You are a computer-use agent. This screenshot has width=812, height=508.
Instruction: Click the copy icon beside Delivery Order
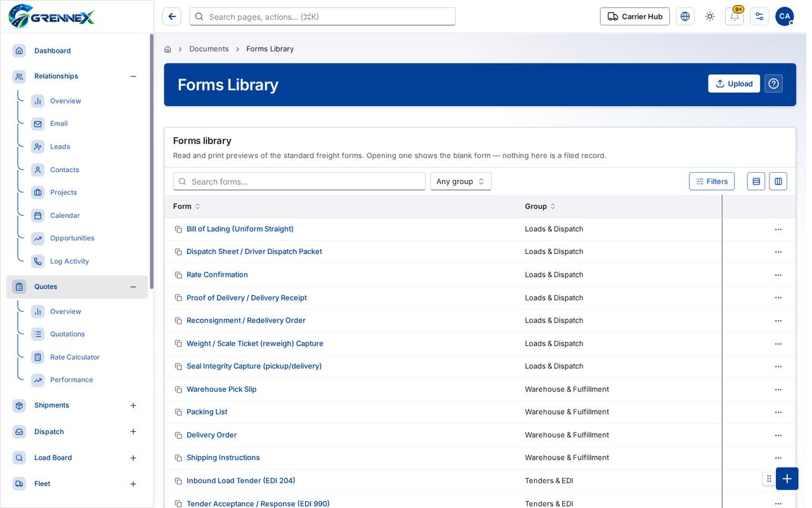(178, 435)
